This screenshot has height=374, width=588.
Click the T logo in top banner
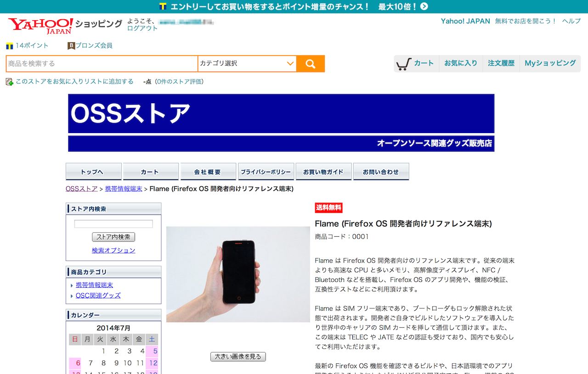163,6
